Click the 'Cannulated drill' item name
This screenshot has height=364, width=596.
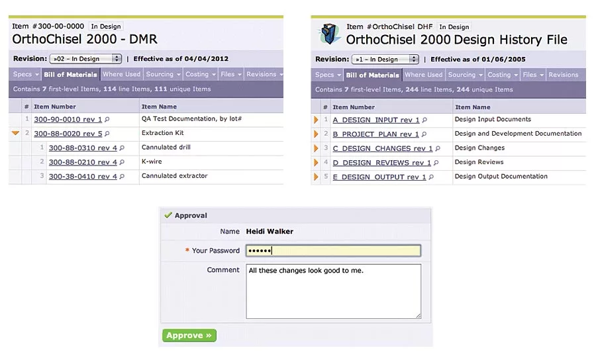click(166, 147)
